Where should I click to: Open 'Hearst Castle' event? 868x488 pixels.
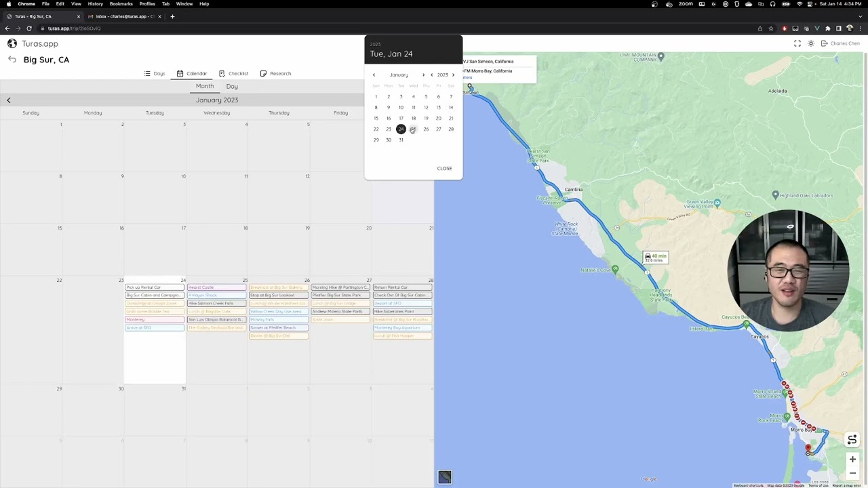(217, 287)
